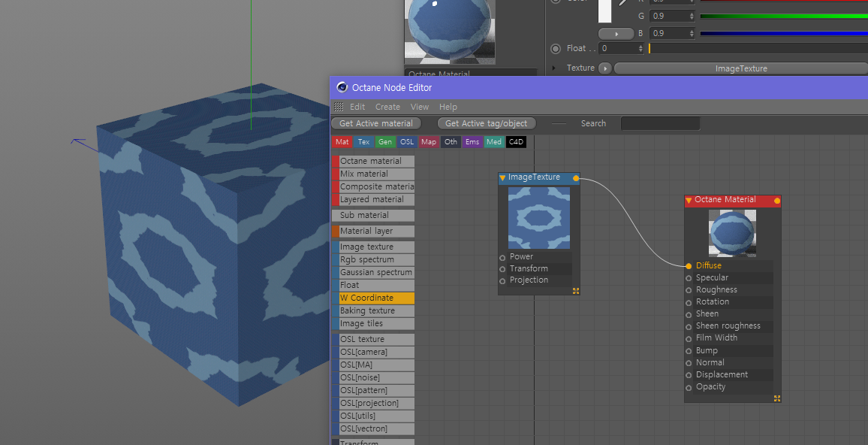868x445 pixels.
Task: Click the ImageTexture node output port
Action: coord(576,178)
